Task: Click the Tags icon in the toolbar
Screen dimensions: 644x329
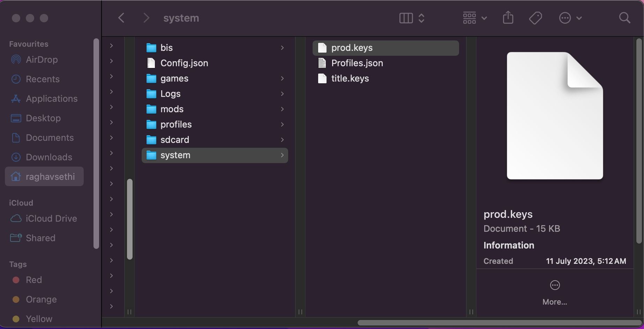Action: (x=536, y=17)
